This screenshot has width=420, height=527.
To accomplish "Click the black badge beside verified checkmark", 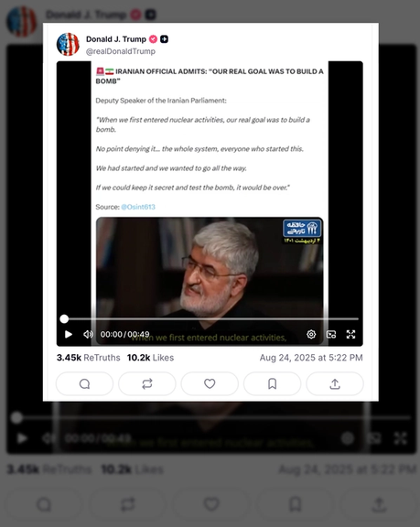I will pos(164,39).
